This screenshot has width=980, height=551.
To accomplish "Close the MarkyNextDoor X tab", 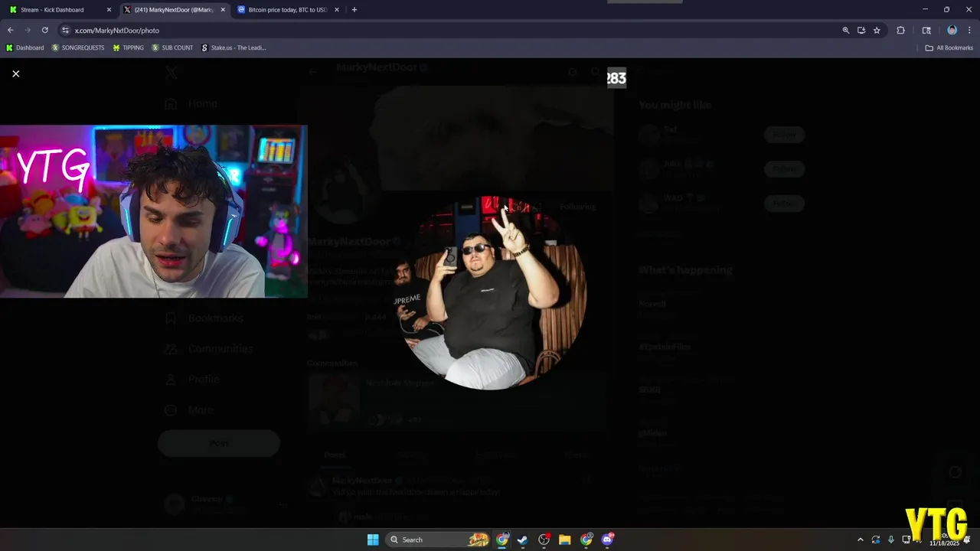I will pyautogui.click(x=223, y=10).
